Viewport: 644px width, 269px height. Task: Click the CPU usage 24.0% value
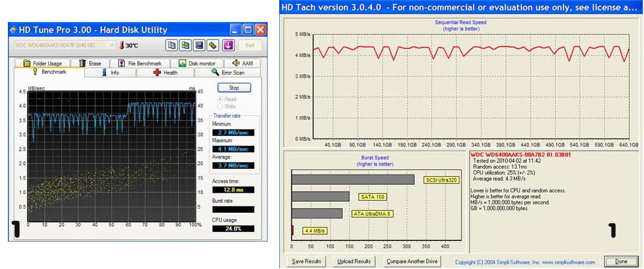coord(233,228)
